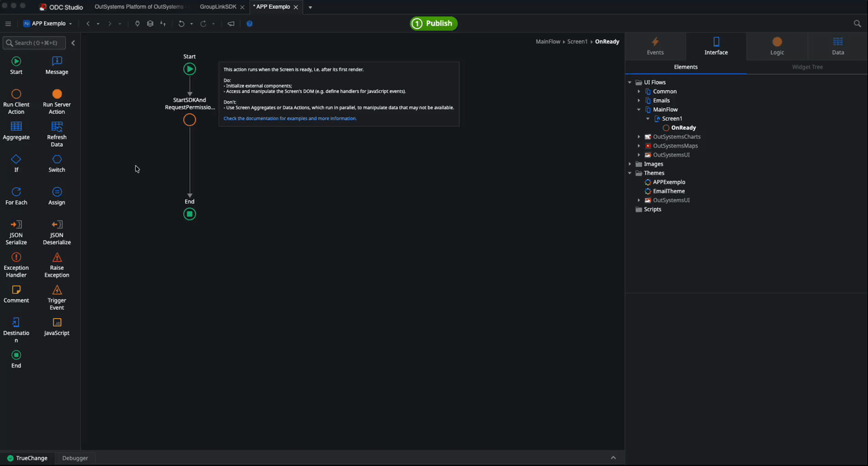
Task: Select the Switch tool
Action: tap(56, 163)
